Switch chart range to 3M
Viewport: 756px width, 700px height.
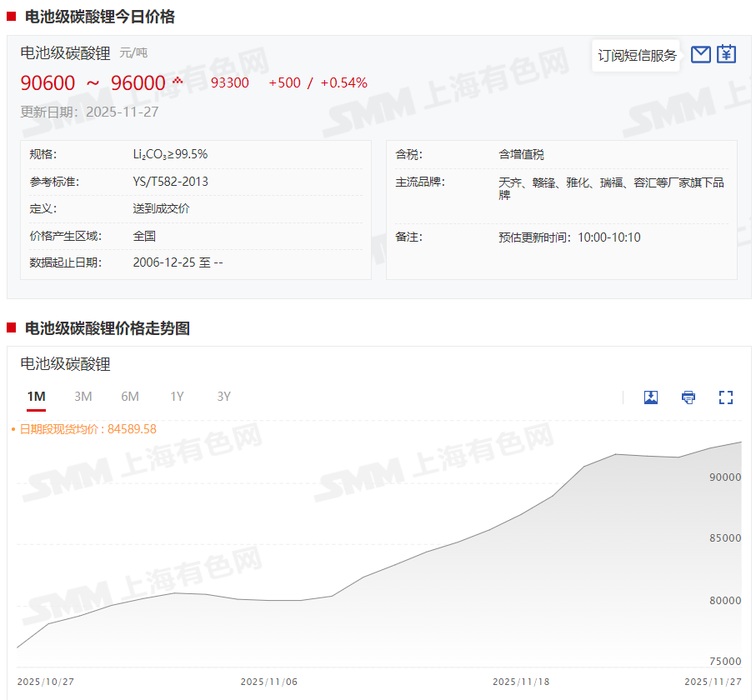pyautogui.click(x=83, y=397)
